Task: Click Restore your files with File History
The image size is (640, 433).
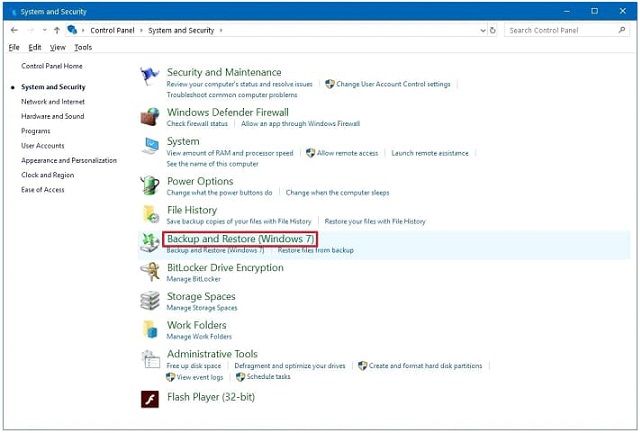Action: pyautogui.click(x=375, y=221)
